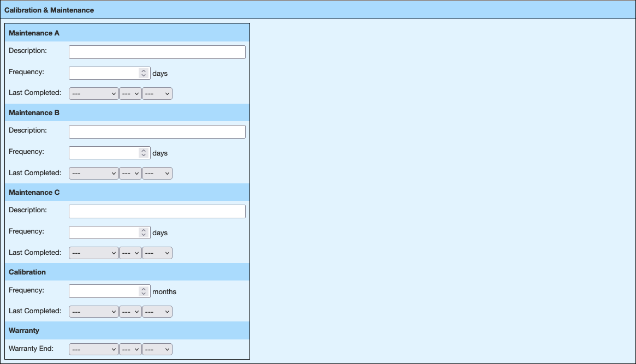Open Warranty End year dropdown
Image resolution: width=636 pixels, height=364 pixels.
(x=157, y=349)
